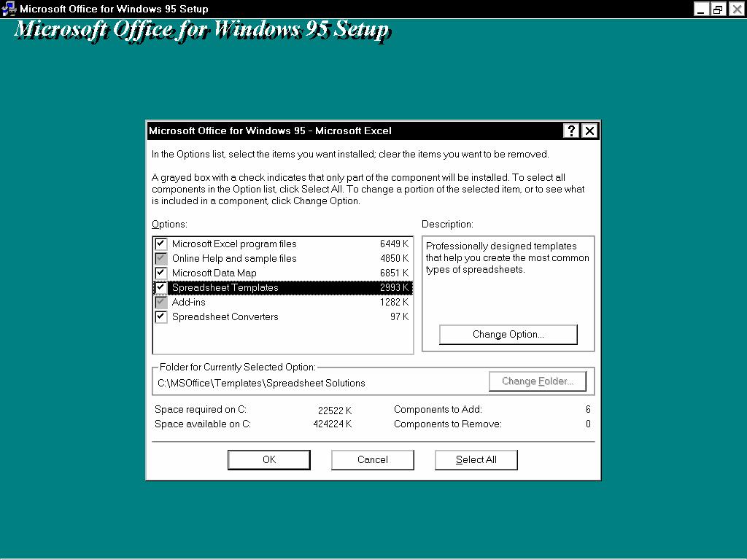Close the Office Setup main window
The width and height of the screenshot is (747, 560).
[x=737, y=9]
